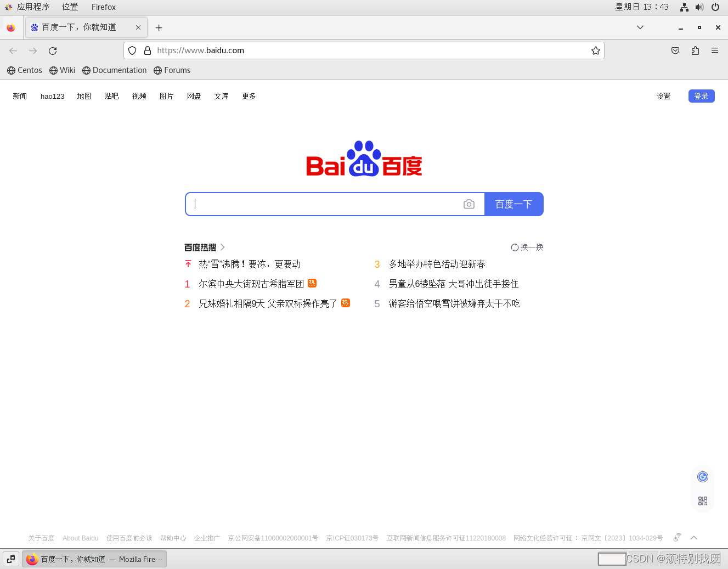Click the URL address bar

pos(364,50)
